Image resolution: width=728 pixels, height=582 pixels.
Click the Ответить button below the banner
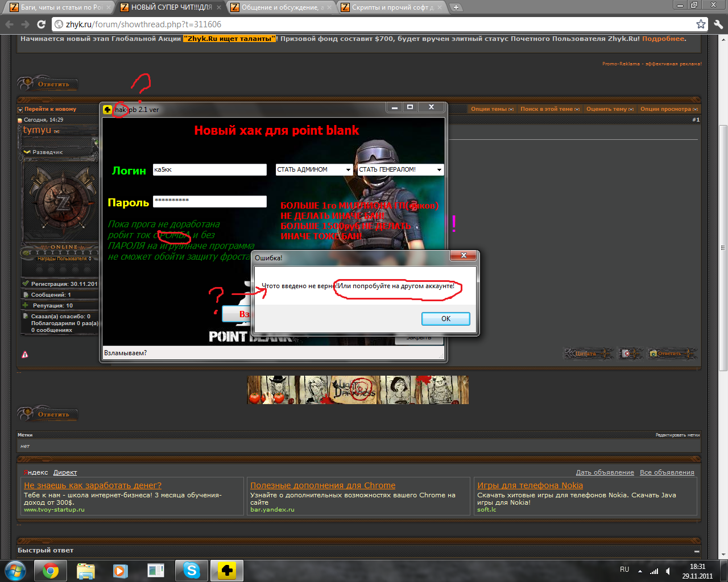pyautogui.click(x=48, y=414)
